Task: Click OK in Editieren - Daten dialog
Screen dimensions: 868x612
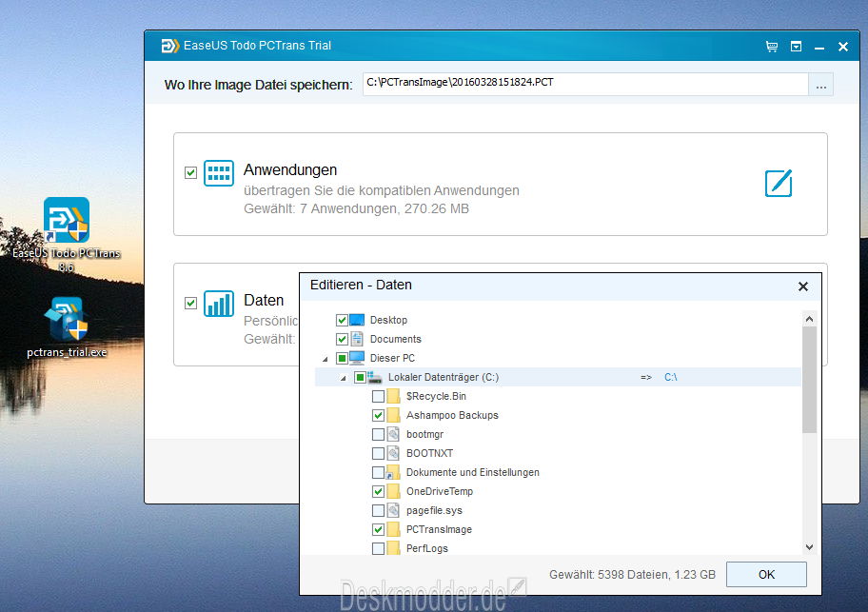Action: 766,574
